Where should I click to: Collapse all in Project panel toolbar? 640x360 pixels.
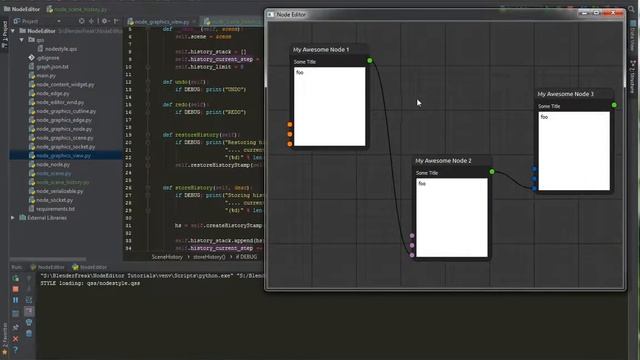tap(91, 21)
